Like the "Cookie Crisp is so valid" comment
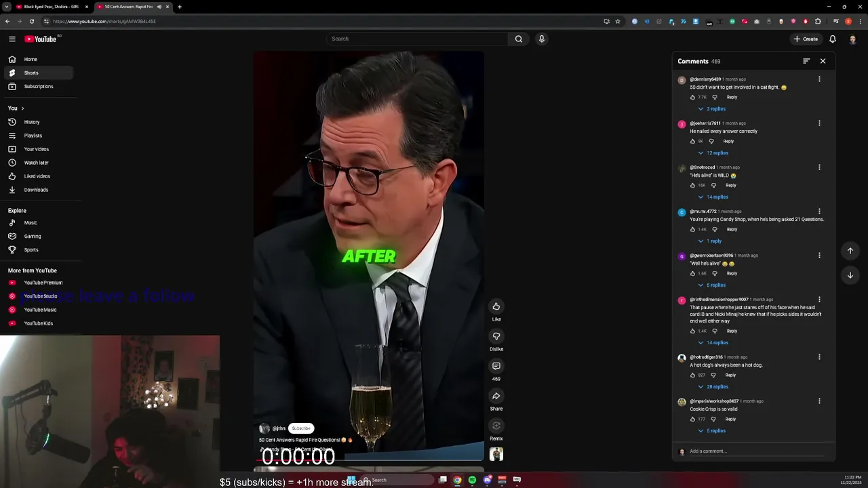The width and height of the screenshot is (868, 488). coord(693,419)
